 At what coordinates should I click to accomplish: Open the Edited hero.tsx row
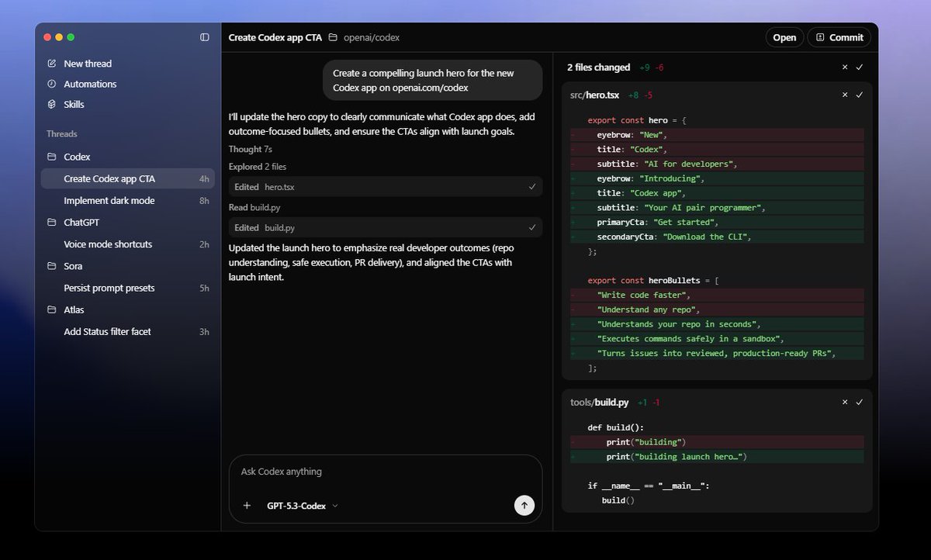point(386,187)
